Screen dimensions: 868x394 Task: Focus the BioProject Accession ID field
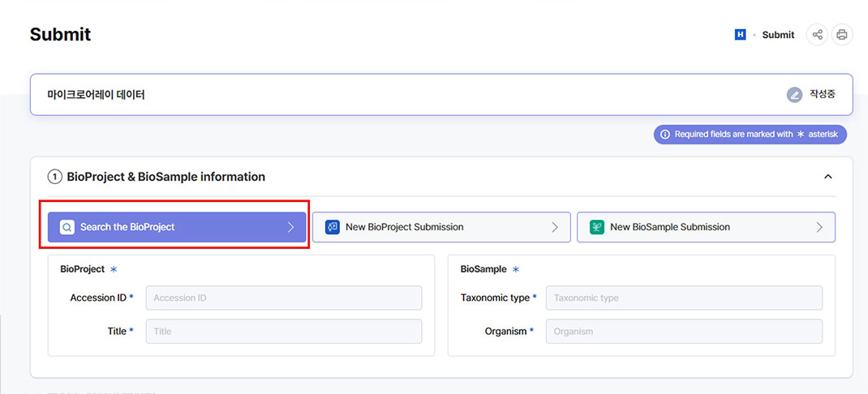coord(283,298)
